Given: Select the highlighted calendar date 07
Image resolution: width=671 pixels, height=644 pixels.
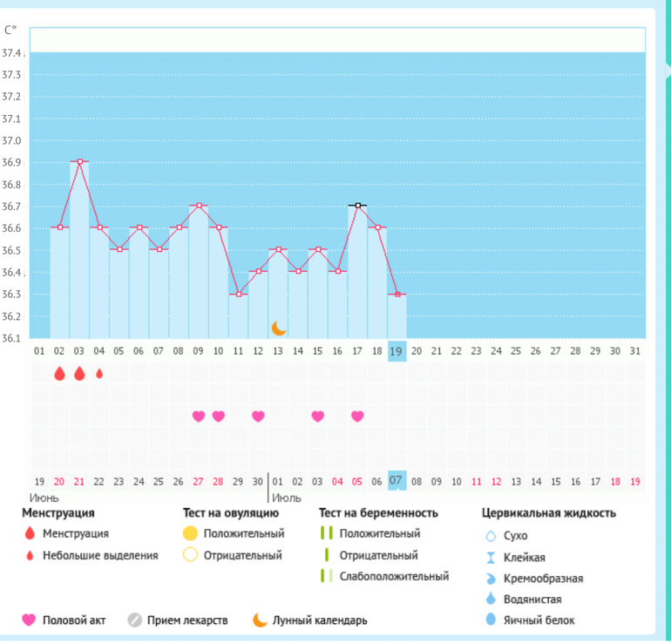Looking at the screenshot, I should pos(396,481).
